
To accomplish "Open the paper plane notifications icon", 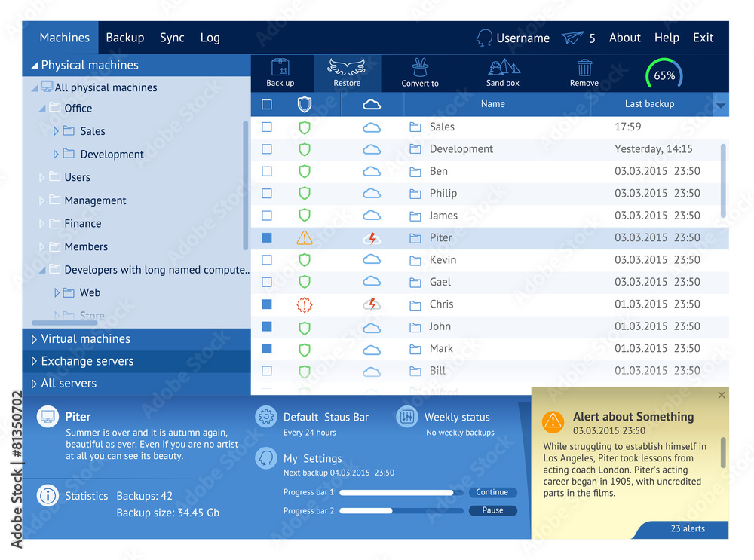I will (572, 38).
